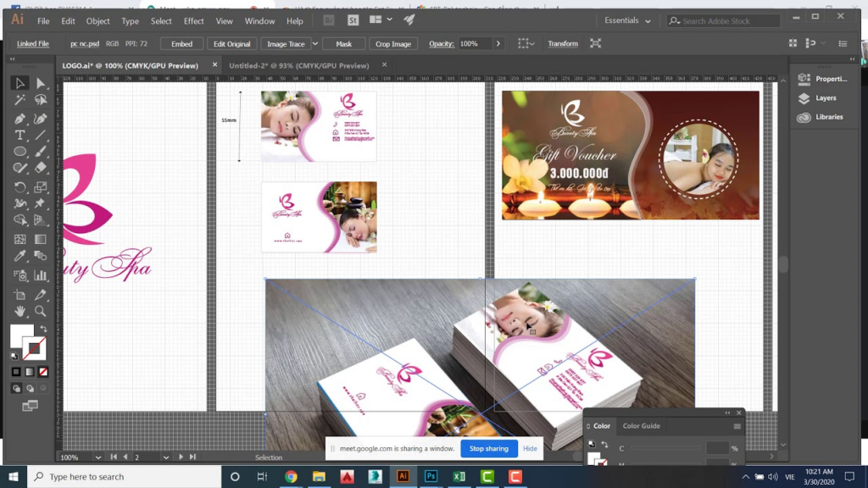868x488 pixels.
Task: Toggle fill and stroke swap arrow
Action: (x=42, y=329)
